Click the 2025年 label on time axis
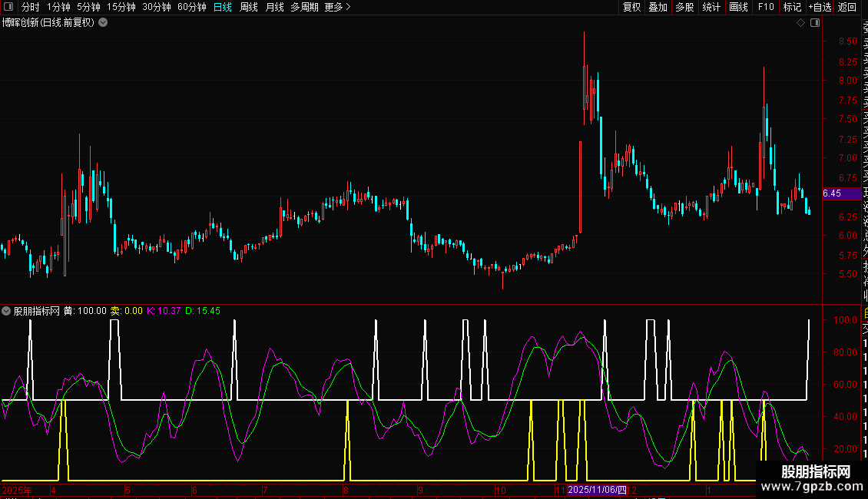The width and height of the screenshot is (868, 499). click(17, 490)
